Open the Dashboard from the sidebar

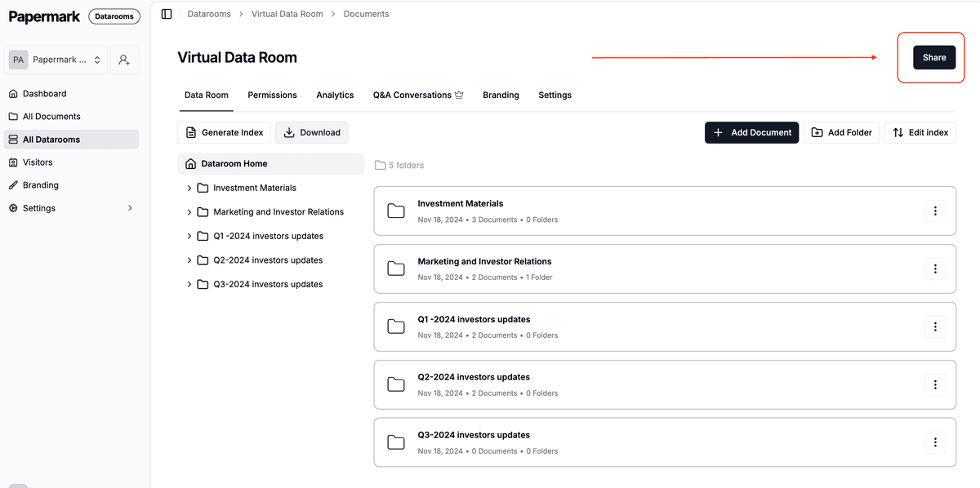(44, 94)
